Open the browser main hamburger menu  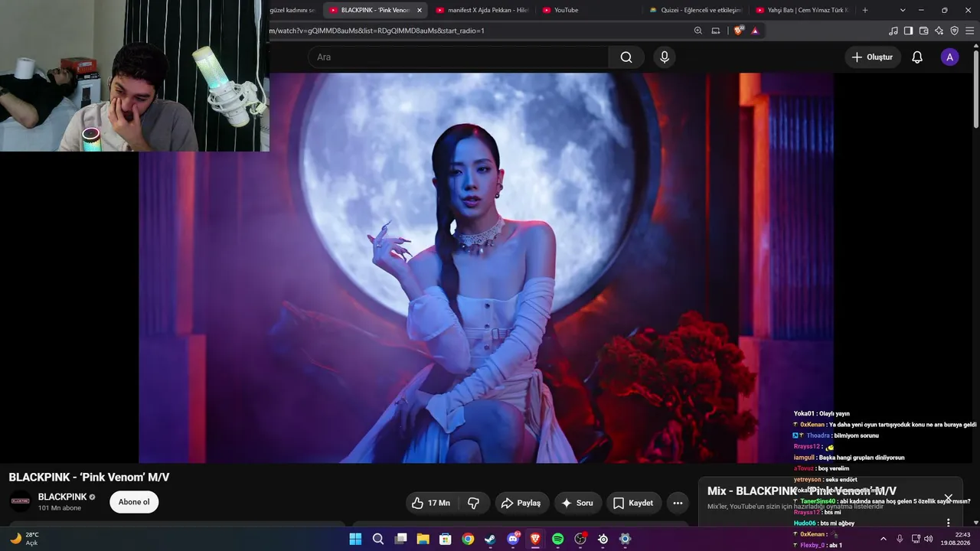click(x=970, y=31)
